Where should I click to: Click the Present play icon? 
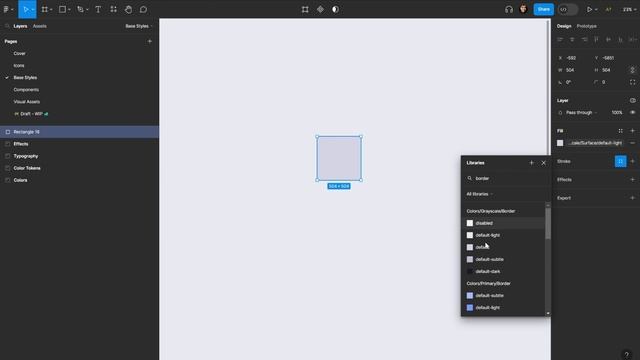(589, 9)
